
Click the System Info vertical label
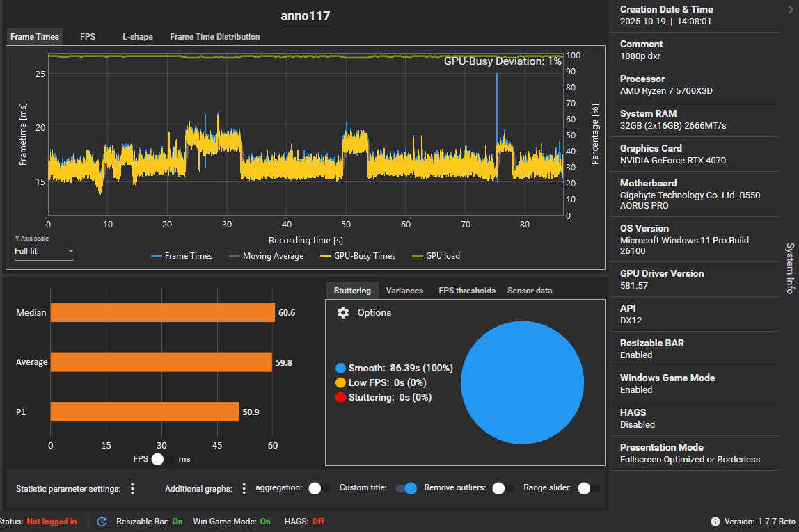(x=790, y=268)
